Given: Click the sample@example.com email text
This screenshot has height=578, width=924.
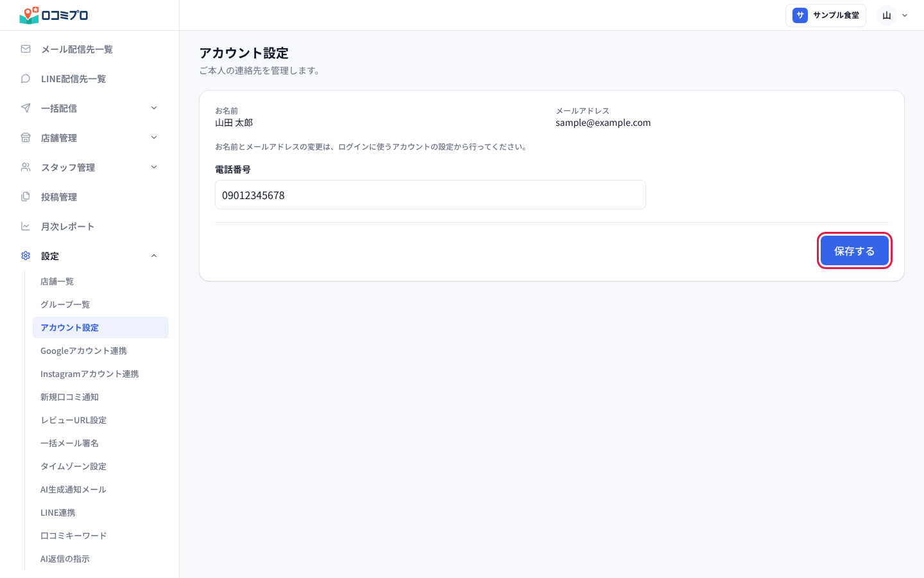Looking at the screenshot, I should tap(603, 123).
